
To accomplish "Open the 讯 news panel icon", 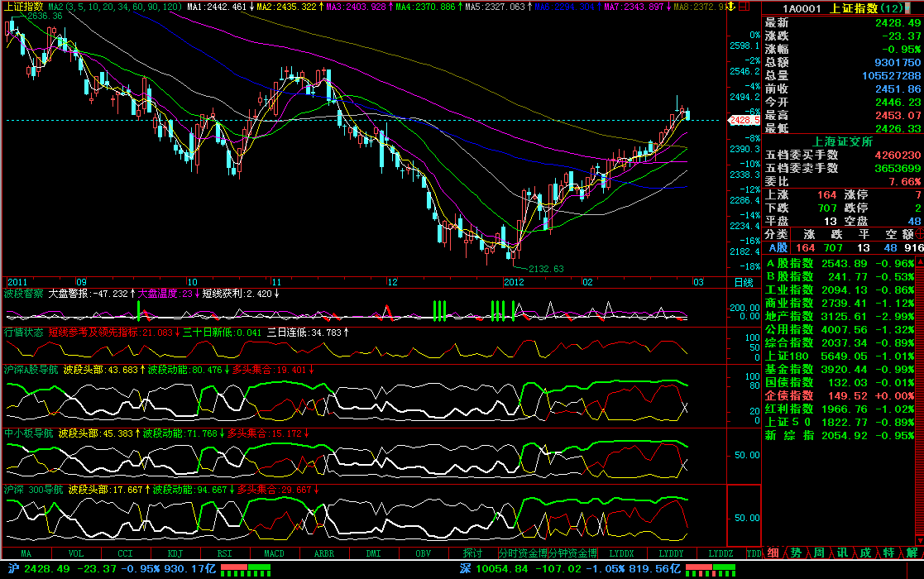I will pos(842,553).
